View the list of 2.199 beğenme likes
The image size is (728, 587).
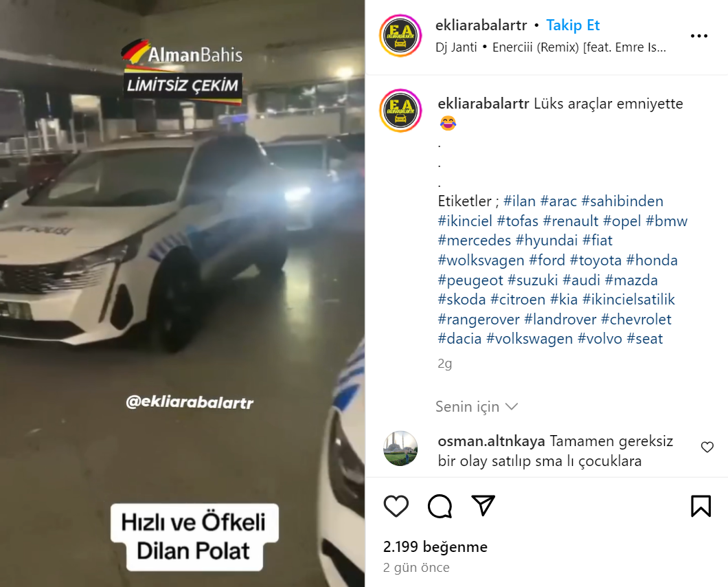coord(435,547)
